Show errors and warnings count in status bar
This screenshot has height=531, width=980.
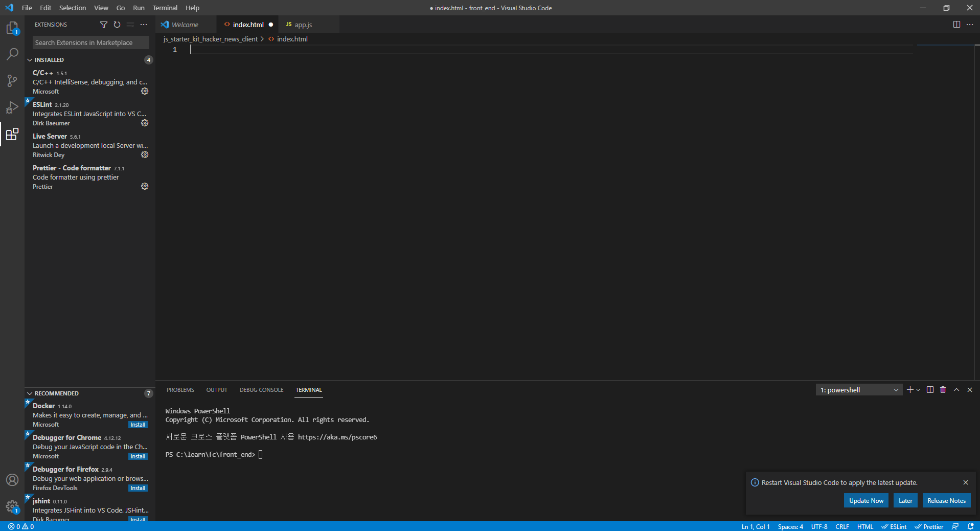(x=21, y=526)
